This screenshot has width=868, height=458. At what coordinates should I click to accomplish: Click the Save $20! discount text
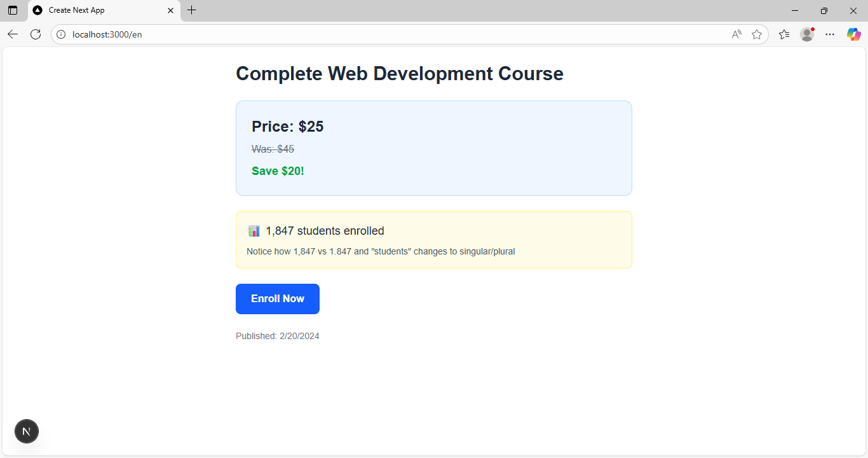[x=278, y=171]
